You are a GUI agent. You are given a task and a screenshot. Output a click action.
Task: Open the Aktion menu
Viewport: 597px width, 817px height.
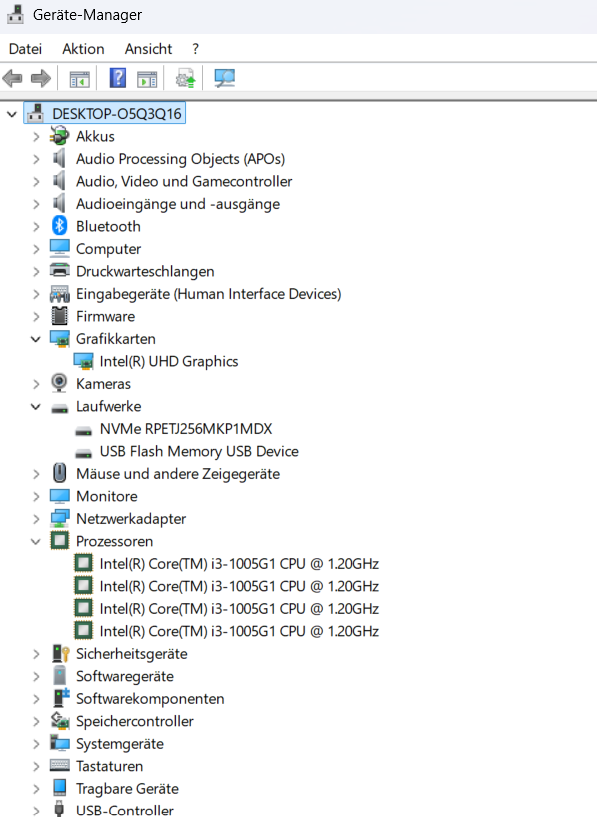83,49
